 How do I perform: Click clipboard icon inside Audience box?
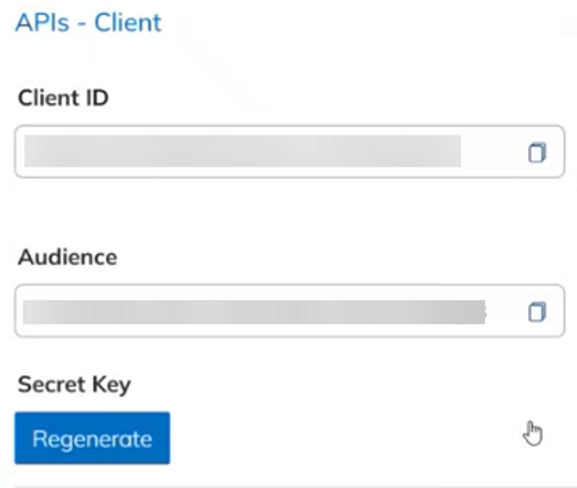pos(537,312)
